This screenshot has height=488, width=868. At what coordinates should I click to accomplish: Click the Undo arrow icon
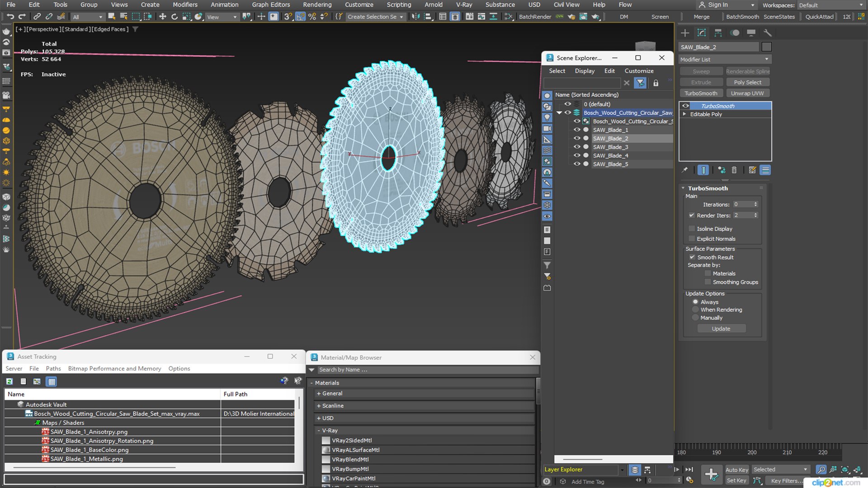pos(10,17)
